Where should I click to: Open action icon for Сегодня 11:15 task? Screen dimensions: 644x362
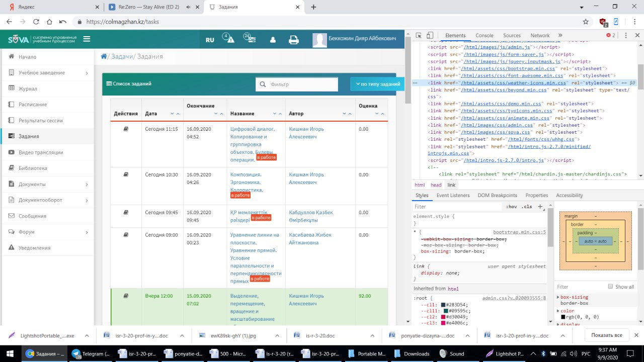tap(126, 129)
